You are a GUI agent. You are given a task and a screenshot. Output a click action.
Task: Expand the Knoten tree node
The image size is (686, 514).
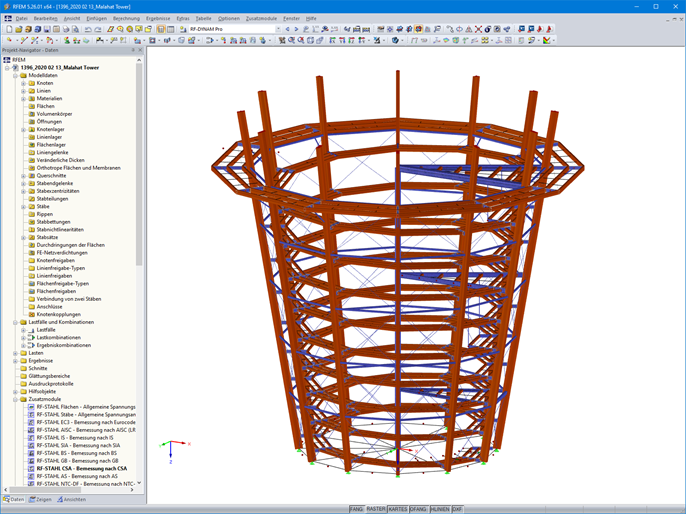coord(24,83)
